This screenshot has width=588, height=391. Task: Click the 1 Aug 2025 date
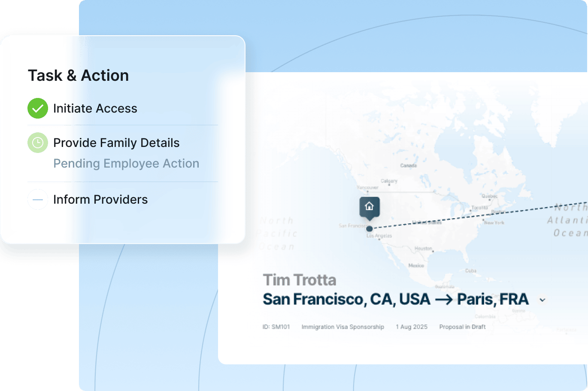(x=412, y=327)
